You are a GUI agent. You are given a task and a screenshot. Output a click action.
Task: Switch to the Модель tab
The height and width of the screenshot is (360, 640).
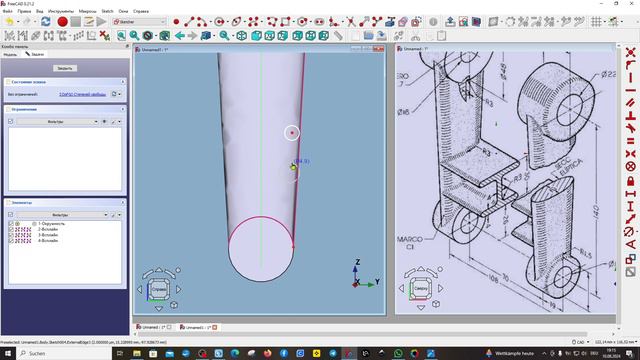click(10, 54)
